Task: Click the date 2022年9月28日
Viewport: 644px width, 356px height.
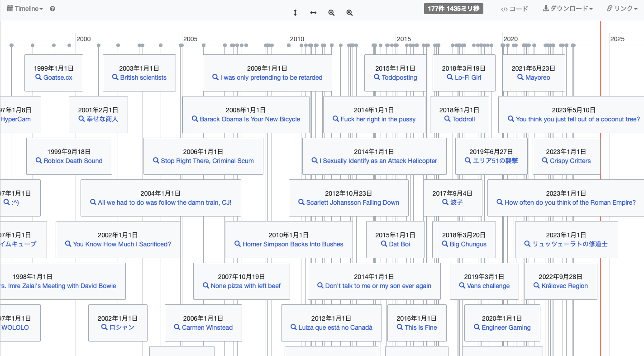Action: click(560, 277)
